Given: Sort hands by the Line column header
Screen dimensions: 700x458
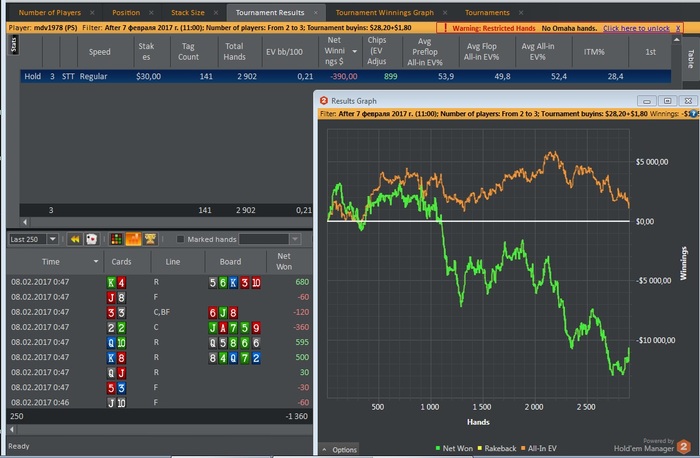Looking at the screenshot, I should pos(173,262).
